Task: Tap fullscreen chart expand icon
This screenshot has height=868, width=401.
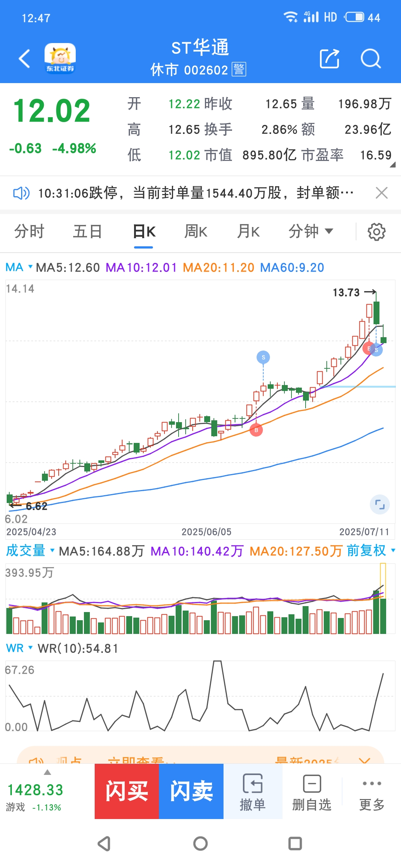Action: [379, 504]
